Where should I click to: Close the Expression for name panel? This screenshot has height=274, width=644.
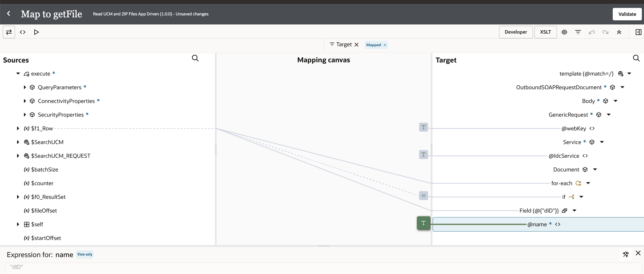click(x=638, y=253)
